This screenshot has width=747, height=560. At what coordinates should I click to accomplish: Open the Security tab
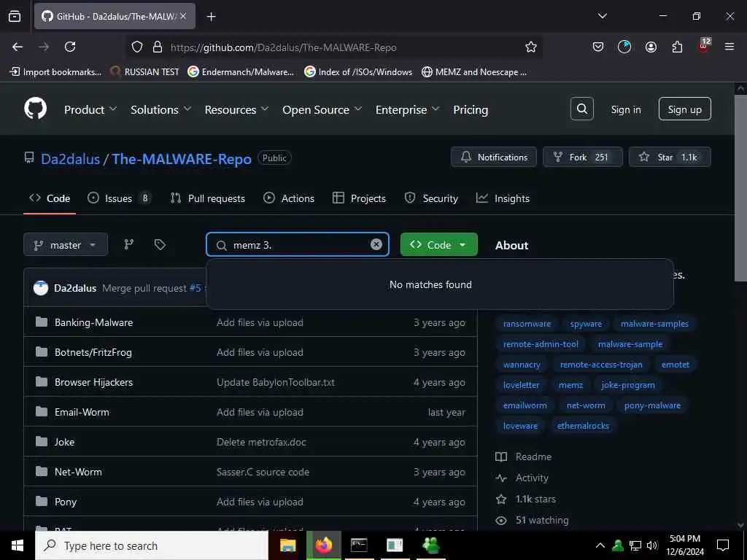pyautogui.click(x=431, y=198)
